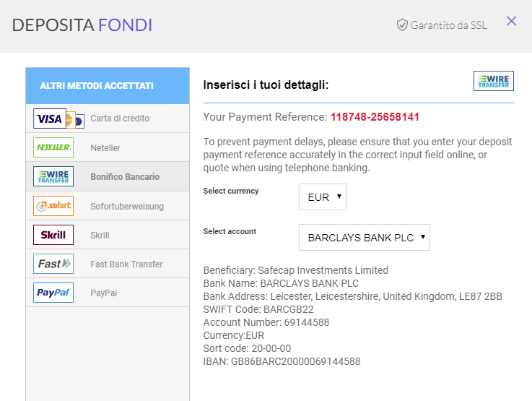Screen dimensions: 532x401
Task: Click the Skrill logo icon
Action: click(x=53, y=235)
